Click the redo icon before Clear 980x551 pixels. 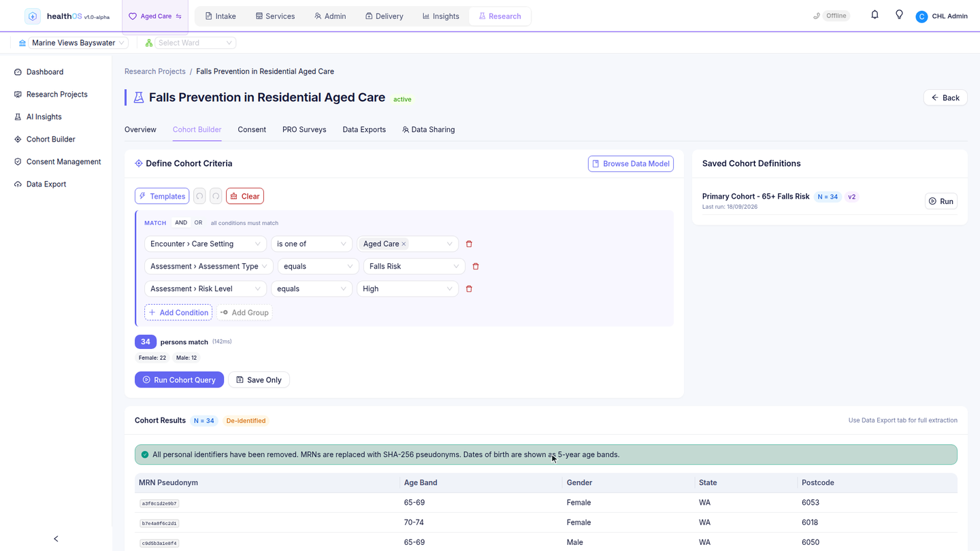click(216, 196)
